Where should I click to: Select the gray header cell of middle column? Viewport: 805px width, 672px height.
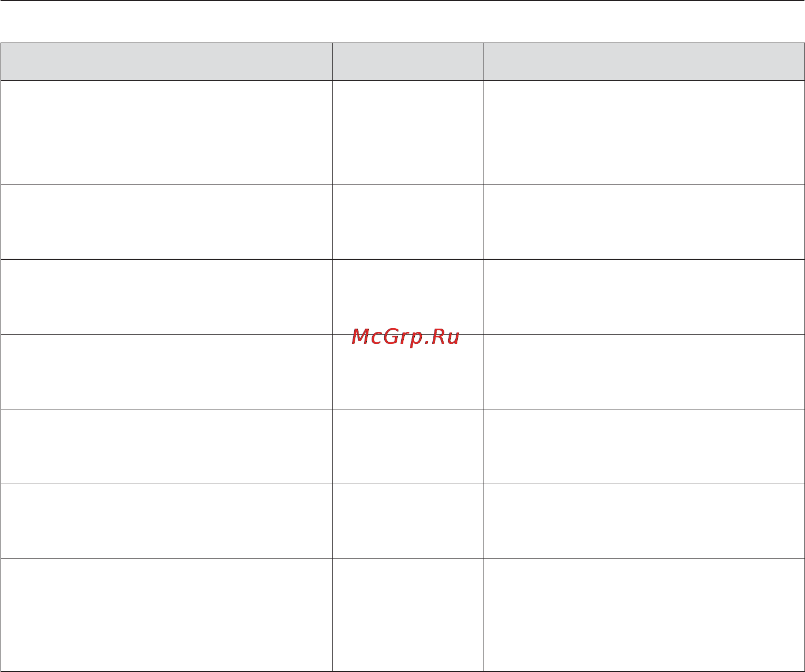408,62
